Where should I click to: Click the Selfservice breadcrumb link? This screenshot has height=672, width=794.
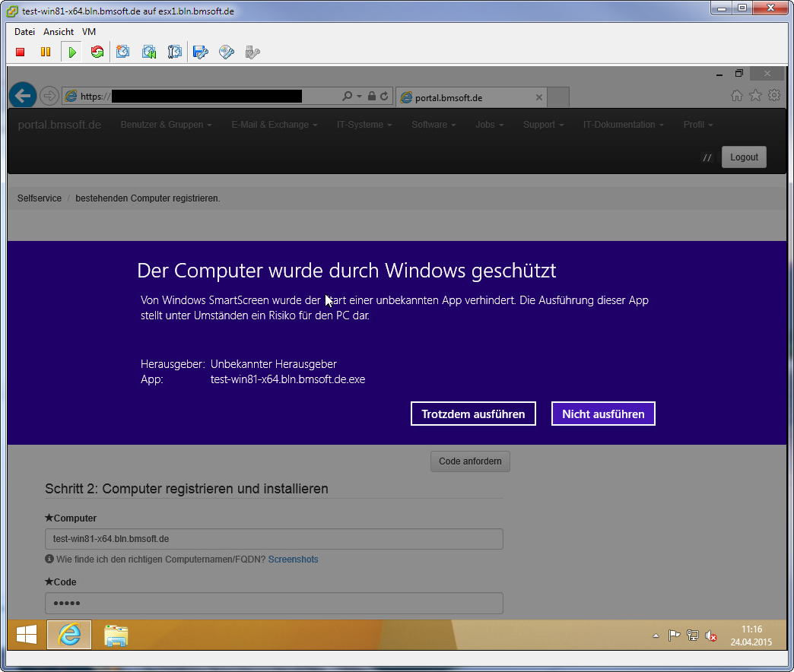[40, 198]
